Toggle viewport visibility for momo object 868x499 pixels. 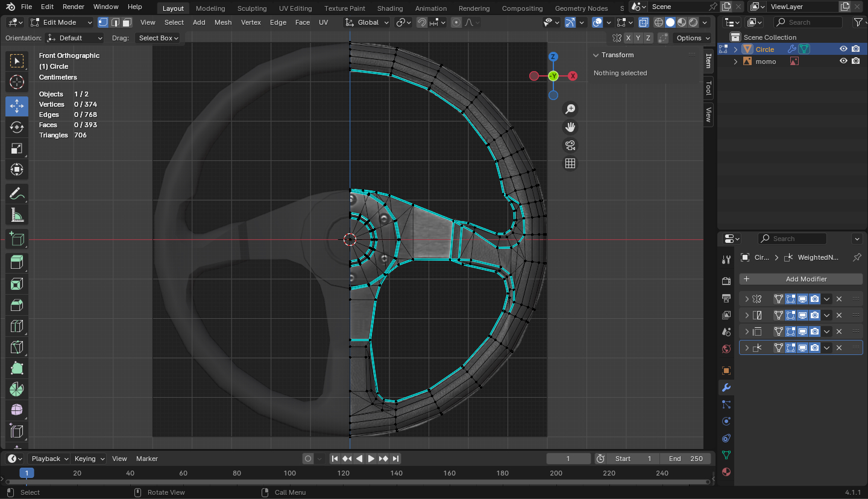[843, 61]
